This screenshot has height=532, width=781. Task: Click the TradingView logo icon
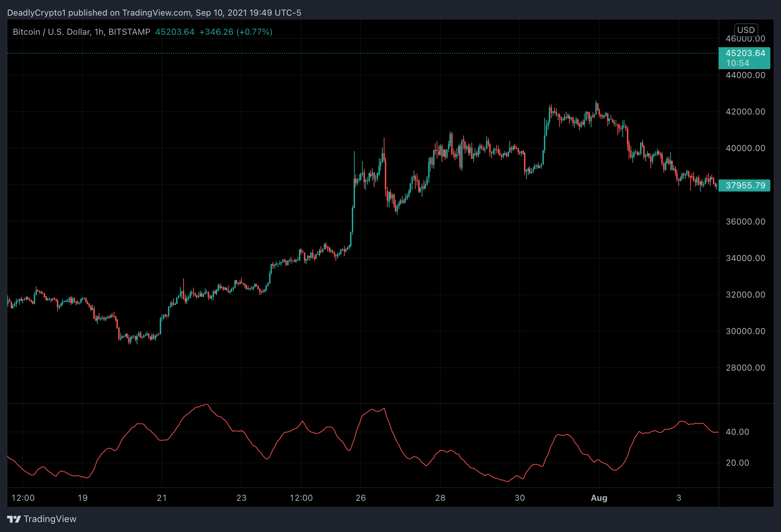(x=14, y=519)
